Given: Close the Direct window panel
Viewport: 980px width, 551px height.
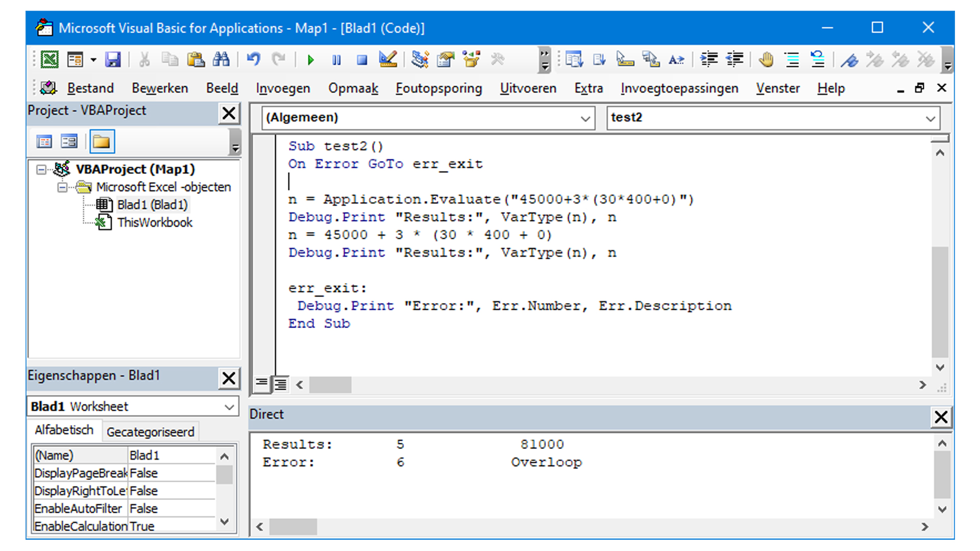Looking at the screenshot, I should point(941,417).
